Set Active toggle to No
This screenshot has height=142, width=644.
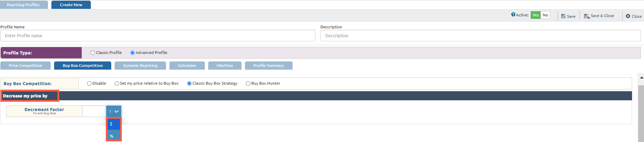pyautogui.click(x=545, y=15)
